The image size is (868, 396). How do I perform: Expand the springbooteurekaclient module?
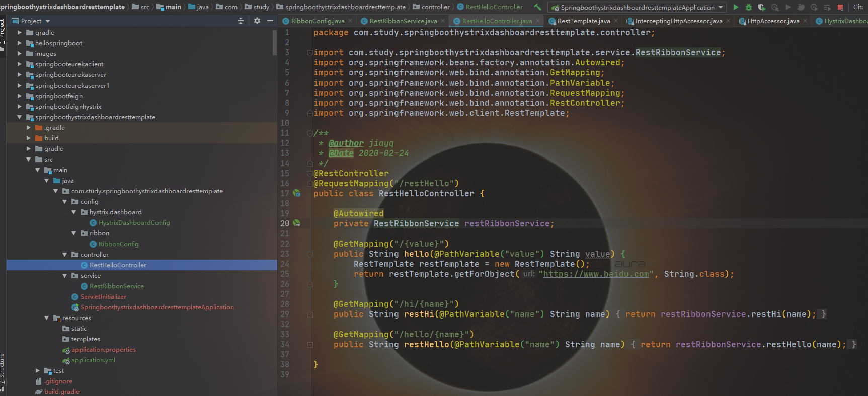[x=20, y=64]
